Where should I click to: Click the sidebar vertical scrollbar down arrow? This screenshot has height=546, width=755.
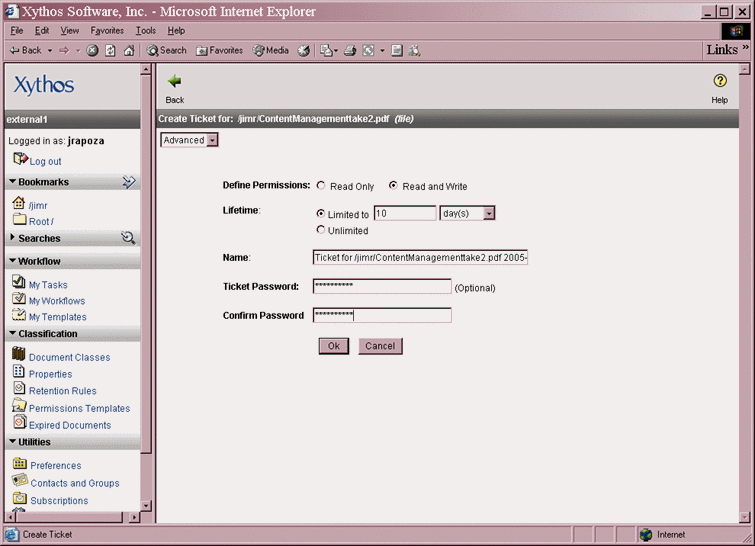coord(146,506)
